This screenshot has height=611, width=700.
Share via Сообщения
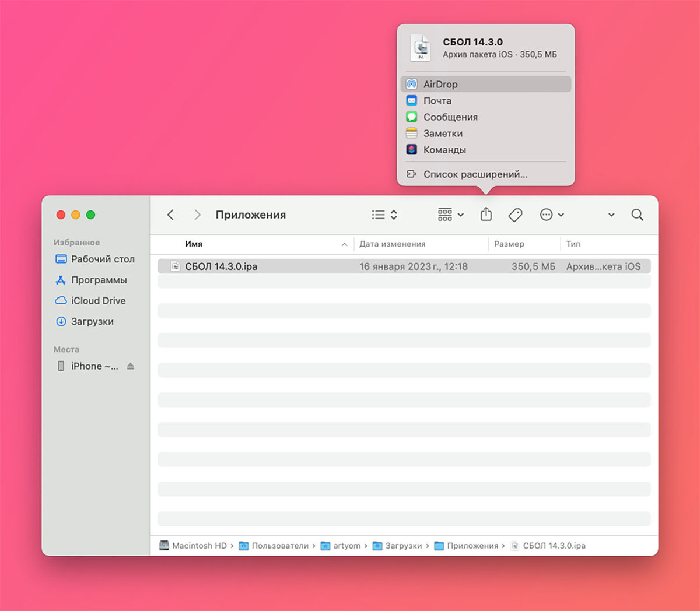pyautogui.click(x=486, y=117)
